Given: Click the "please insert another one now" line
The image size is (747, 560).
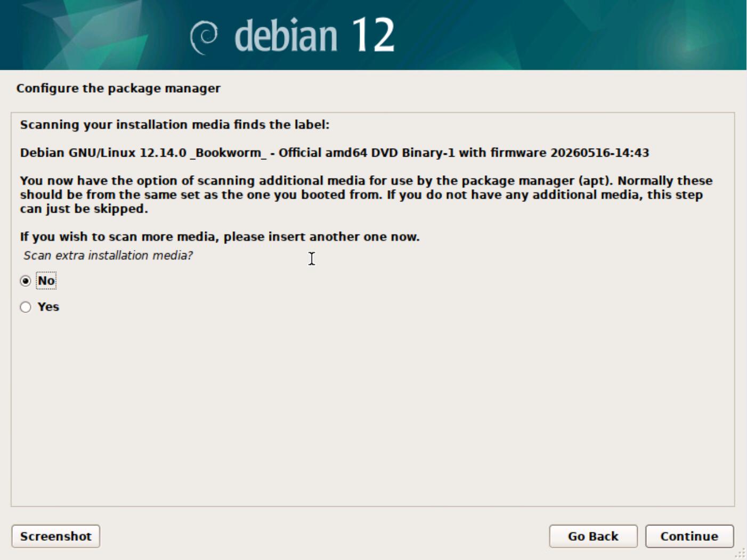Looking at the screenshot, I should 220,237.
